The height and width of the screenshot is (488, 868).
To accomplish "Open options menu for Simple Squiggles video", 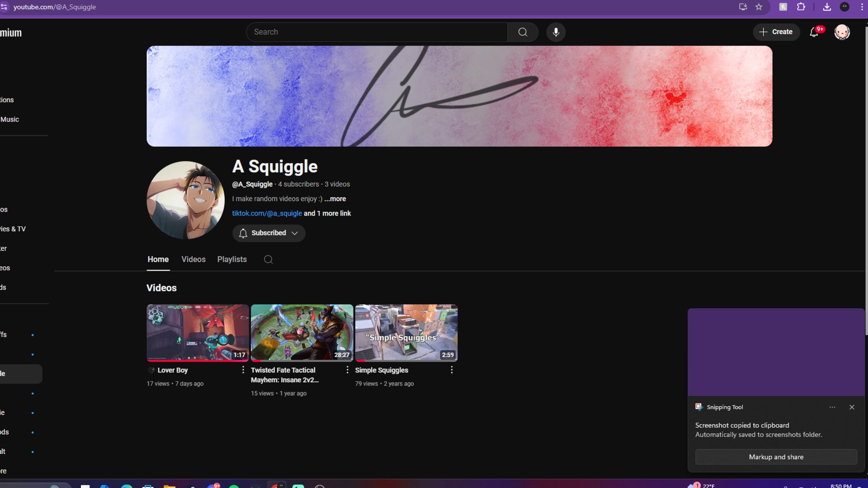I will (452, 370).
